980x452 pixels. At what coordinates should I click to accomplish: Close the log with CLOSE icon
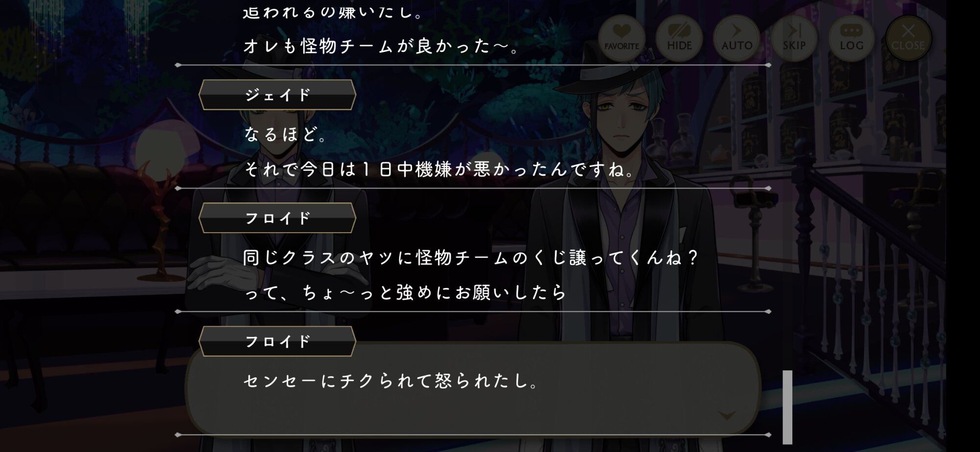[908, 38]
